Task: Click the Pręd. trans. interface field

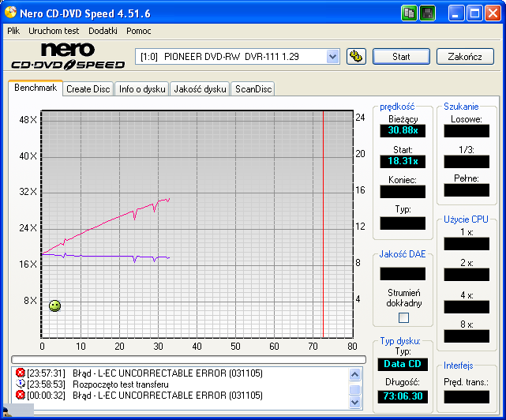Action: click(x=467, y=397)
